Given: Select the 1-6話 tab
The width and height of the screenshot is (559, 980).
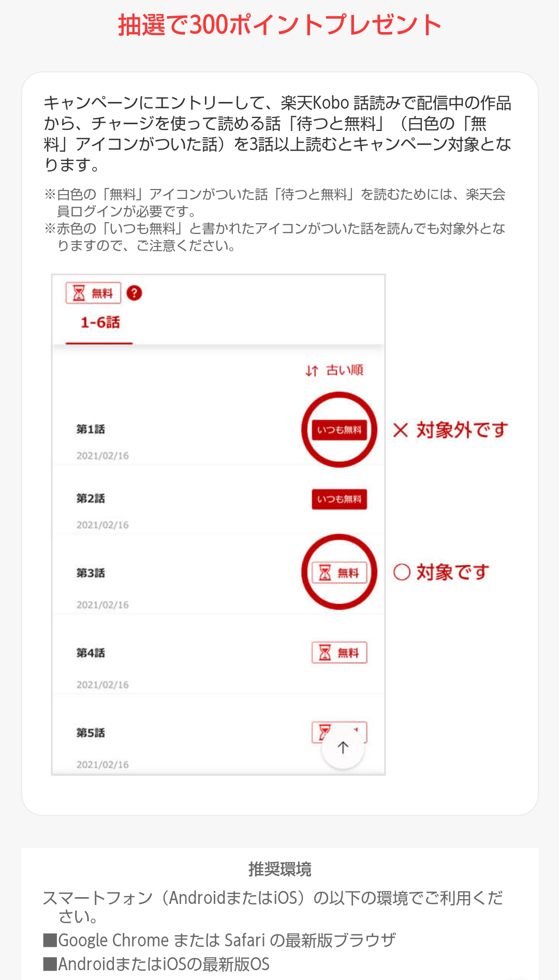Looking at the screenshot, I should coord(100,323).
